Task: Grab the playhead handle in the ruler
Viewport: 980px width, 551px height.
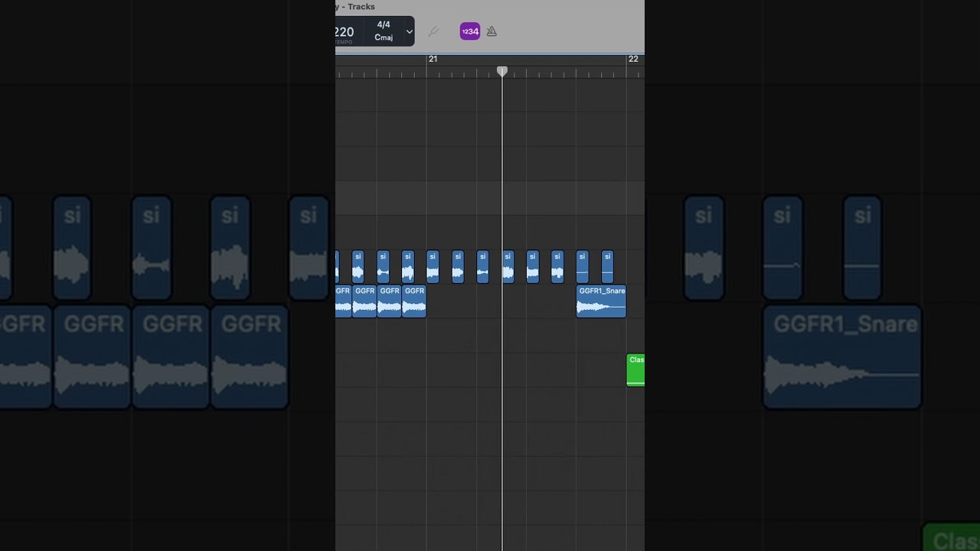Action: (502, 71)
